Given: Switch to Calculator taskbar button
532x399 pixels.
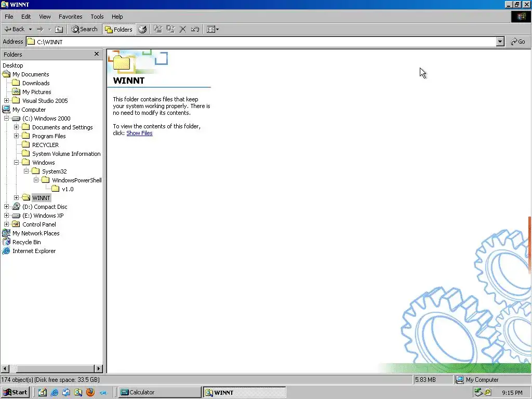Looking at the screenshot, I should point(159,392).
